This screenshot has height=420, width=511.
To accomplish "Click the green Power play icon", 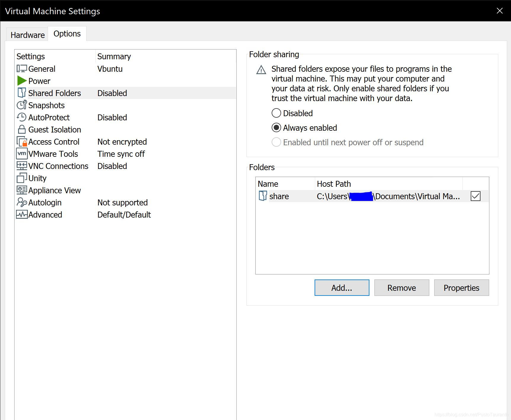I will click(22, 81).
